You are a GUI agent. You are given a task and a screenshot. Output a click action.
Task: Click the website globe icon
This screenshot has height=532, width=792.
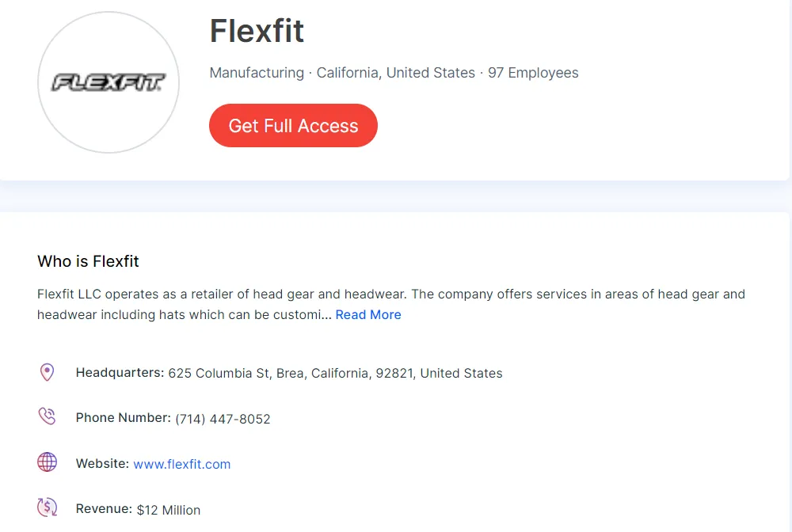[x=47, y=462]
